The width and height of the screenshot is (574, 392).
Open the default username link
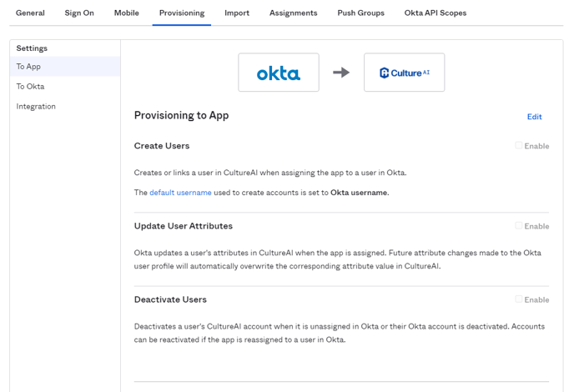pyautogui.click(x=180, y=193)
